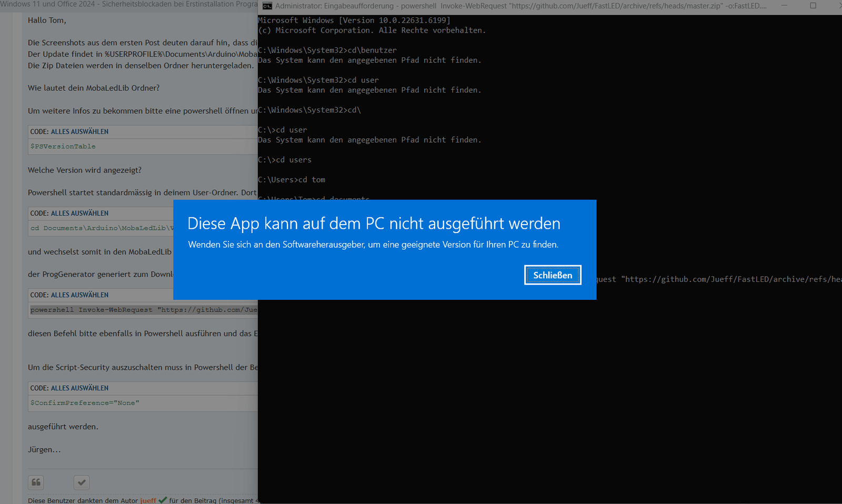
Task: Click ALLES AUSWÄHLEN above the $ConfirmPreference code
Action: point(79,388)
